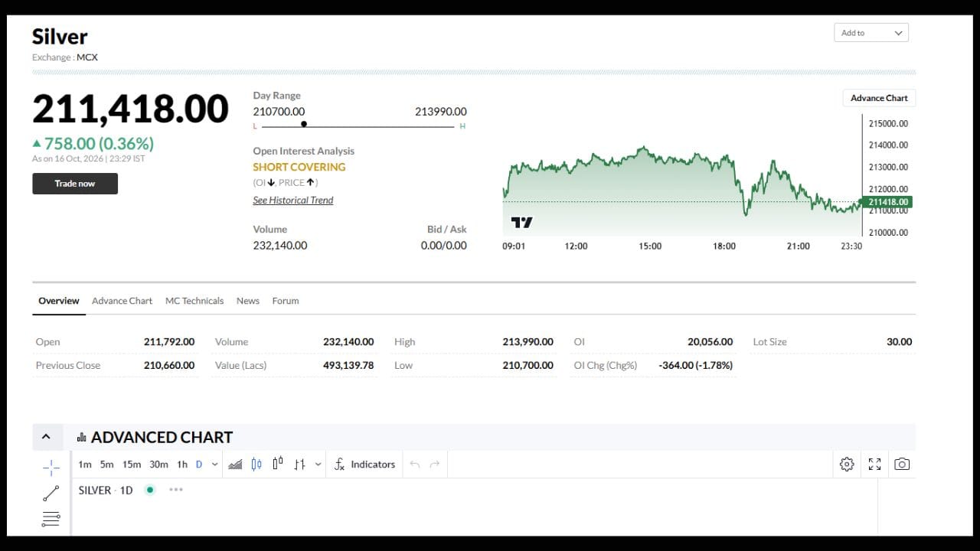Click the SHORT COVERING text

[x=299, y=167]
